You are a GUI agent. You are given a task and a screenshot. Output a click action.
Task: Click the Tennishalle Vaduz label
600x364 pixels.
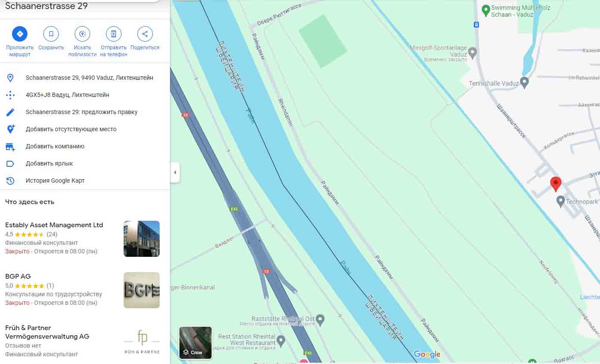[x=494, y=84]
